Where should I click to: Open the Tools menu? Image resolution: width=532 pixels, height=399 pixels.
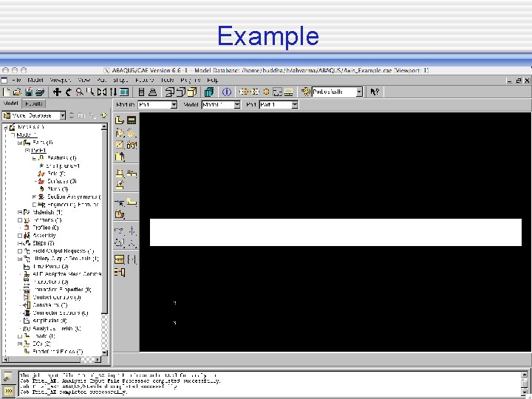coord(167,81)
